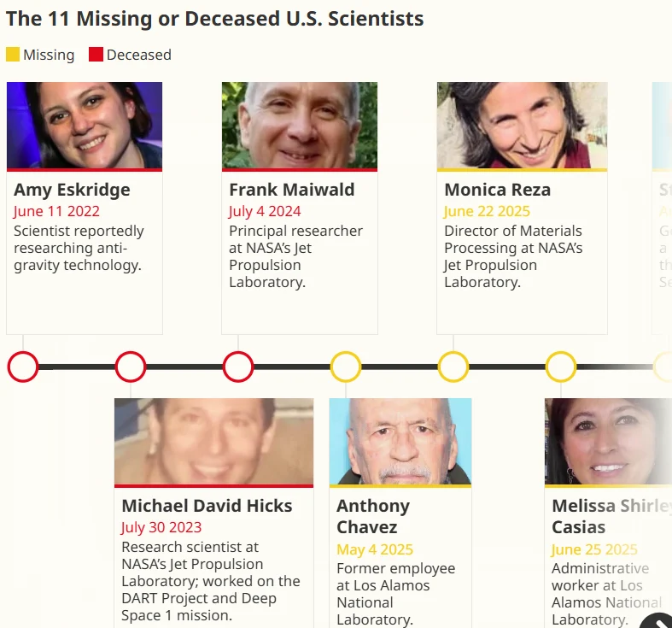This screenshot has height=628, width=672.
Task: Click the yellow Missing legend swatch
Action: click(13, 55)
